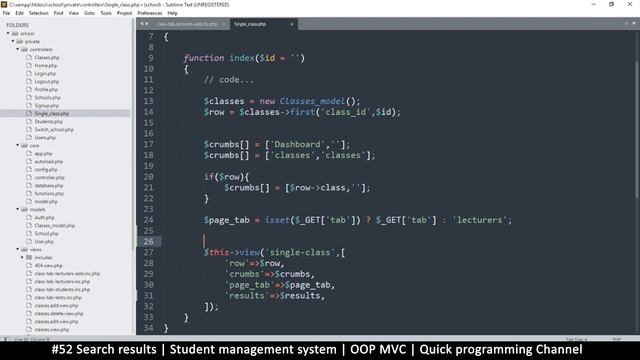This screenshot has height=360, width=640.
Task: Collapse the views folder
Action: tap(18, 249)
